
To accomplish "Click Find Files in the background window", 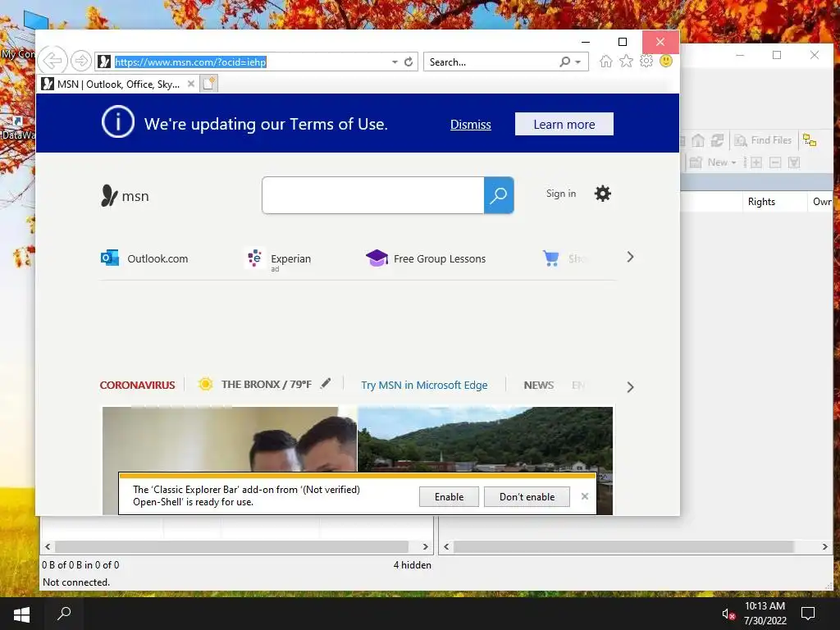I will [x=764, y=140].
